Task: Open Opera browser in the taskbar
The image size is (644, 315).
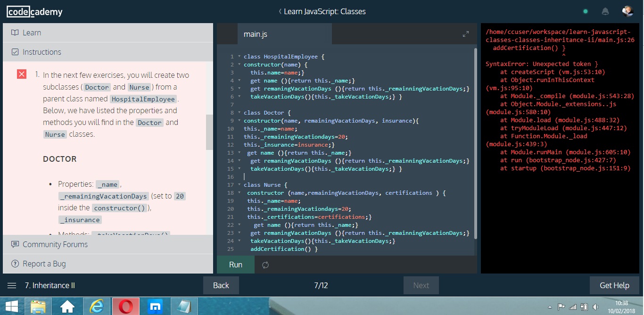Action: [125, 307]
